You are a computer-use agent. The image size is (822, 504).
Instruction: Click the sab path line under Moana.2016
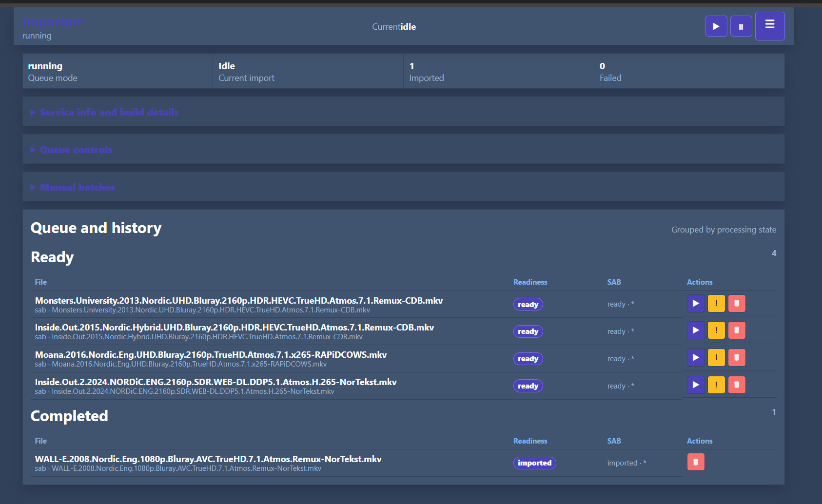click(181, 364)
